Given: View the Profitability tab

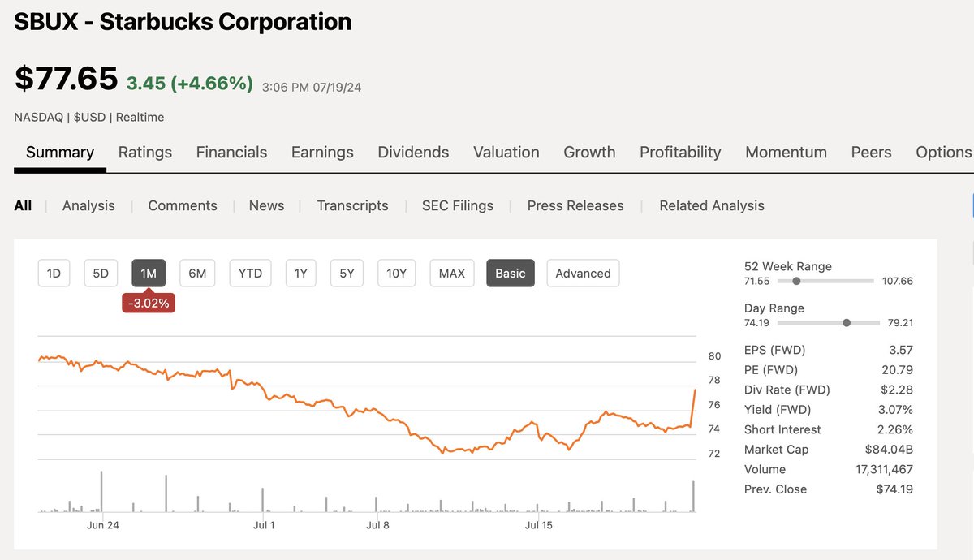Looking at the screenshot, I should (680, 153).
